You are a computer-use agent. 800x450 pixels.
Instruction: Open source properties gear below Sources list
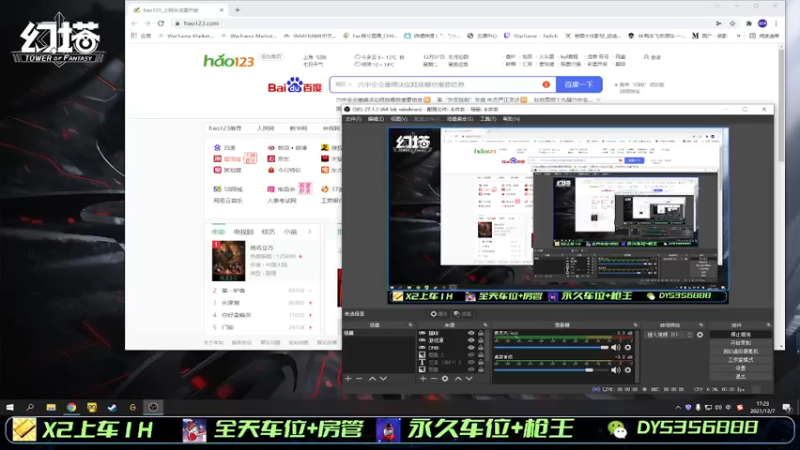(445, 379)
